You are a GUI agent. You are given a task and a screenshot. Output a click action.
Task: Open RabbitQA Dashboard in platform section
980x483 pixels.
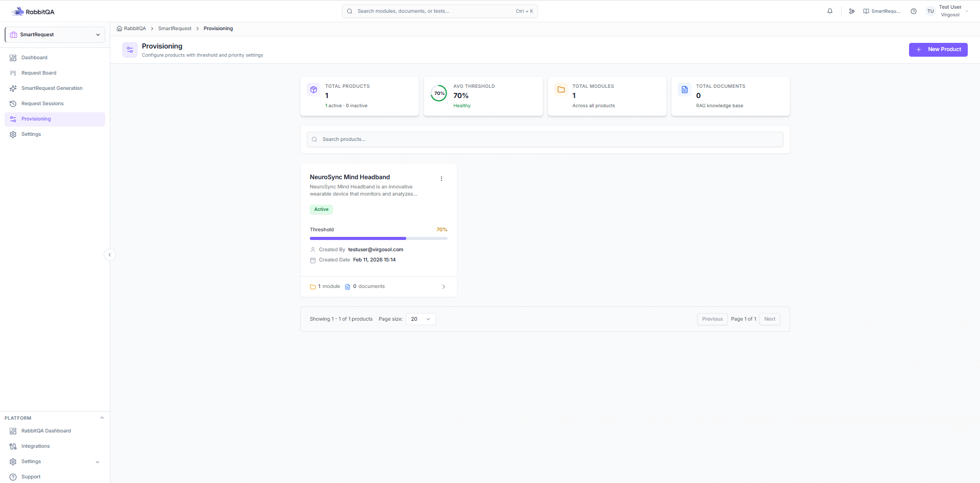click(55, 431)
